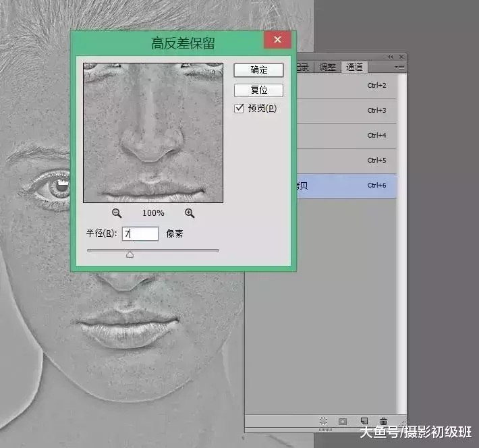
Task: Click the 确定 button in the dialog
Action: point(258,70)
